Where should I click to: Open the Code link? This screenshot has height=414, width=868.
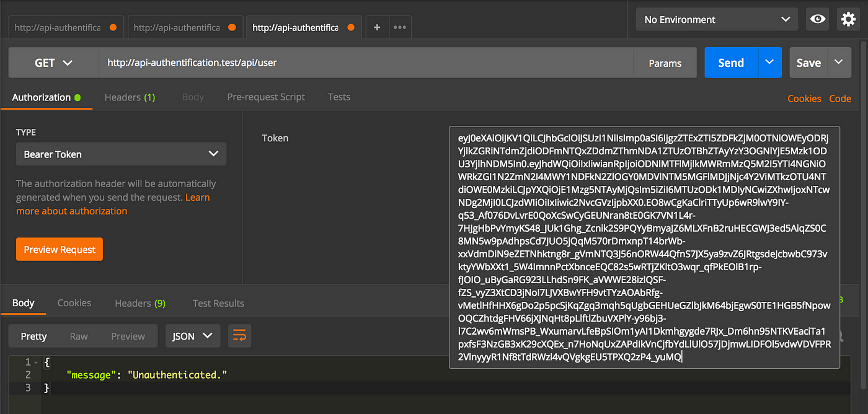840,99
